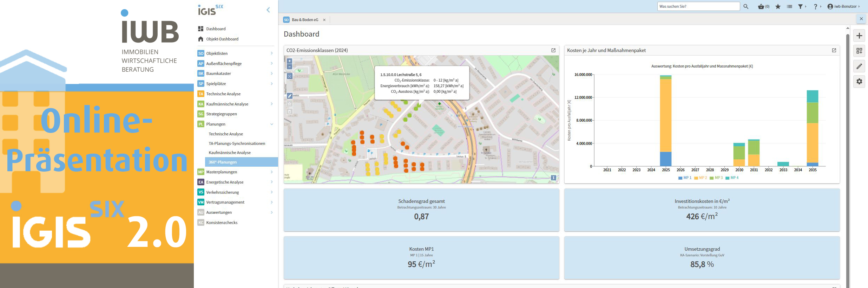868x288 pixels.
Task: Open the widget layout grid icon
Action: pos(859,51)
